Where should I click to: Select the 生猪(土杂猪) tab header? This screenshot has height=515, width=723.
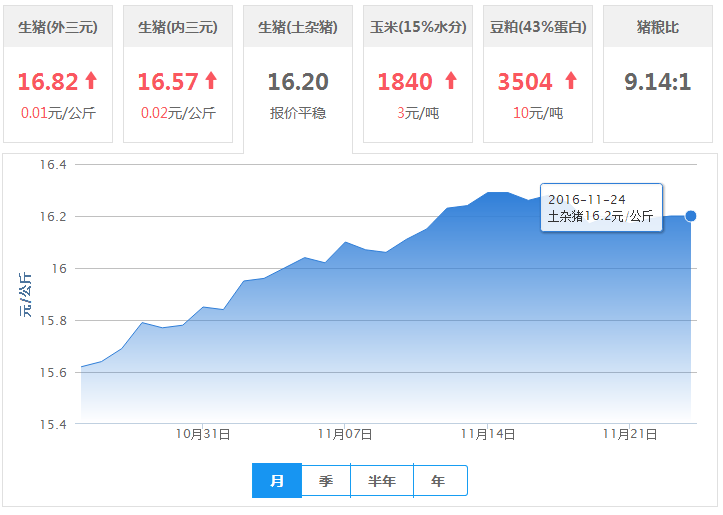point(298,27)
